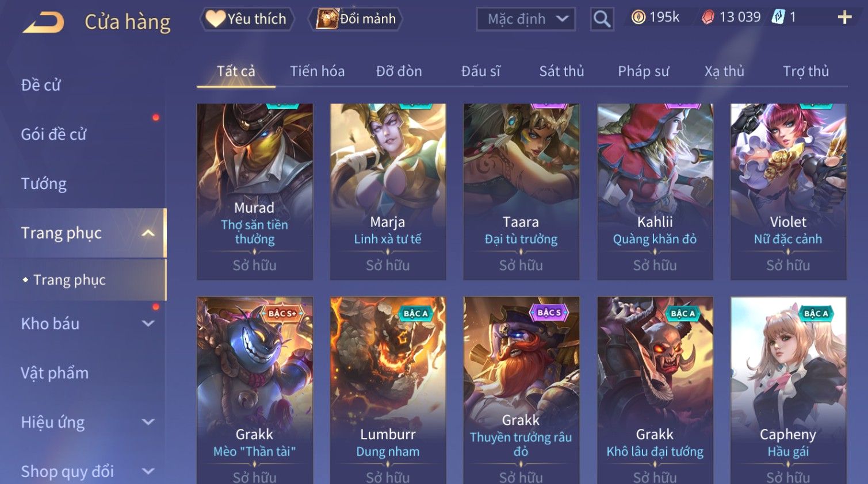The height and width of the screenshot is (484, 868).
Task: Switch to the Pháp sư tab
Action: (x=644, y=71)
